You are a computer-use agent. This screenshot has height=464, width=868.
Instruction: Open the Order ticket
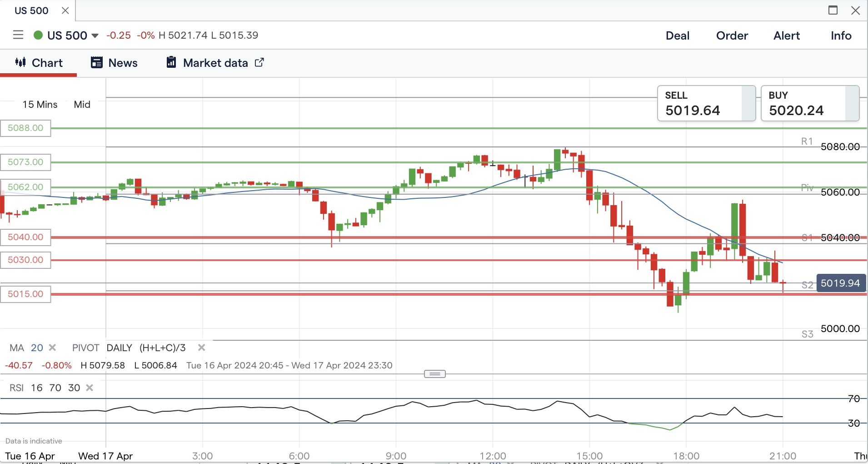tap(732, 35)
